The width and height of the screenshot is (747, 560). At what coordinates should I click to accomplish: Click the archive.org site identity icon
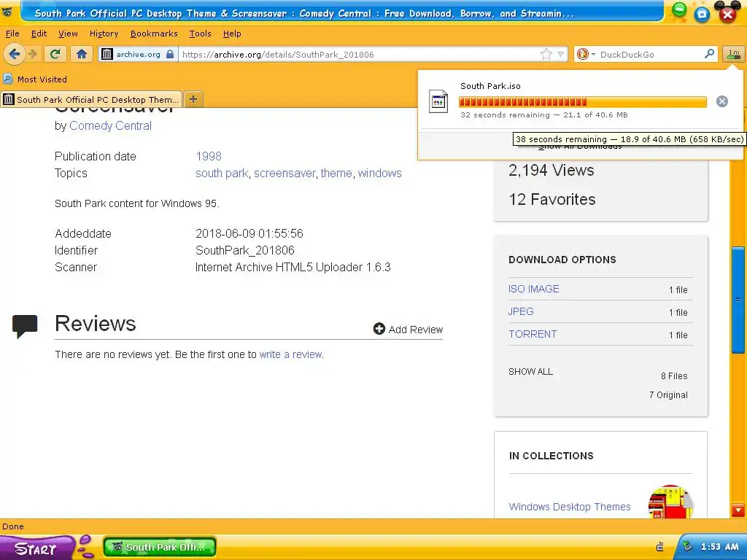tap(107, 54)
